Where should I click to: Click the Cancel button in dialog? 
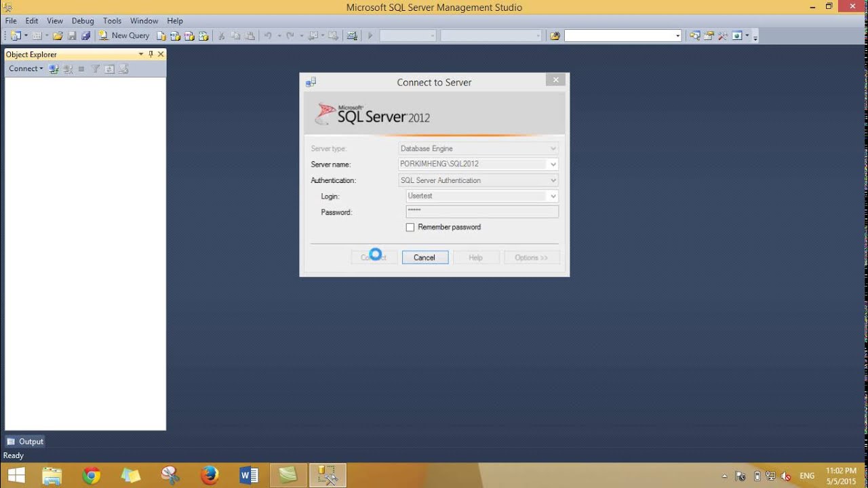click(425, 258)
